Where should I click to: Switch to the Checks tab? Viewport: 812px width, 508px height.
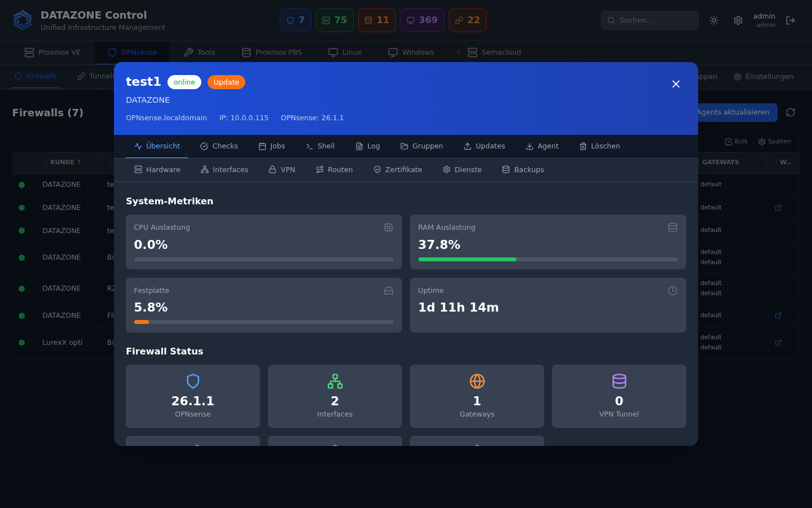[219, 146]
